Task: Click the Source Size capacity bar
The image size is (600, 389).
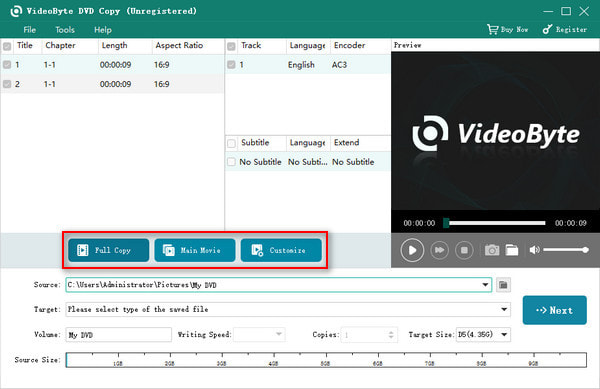Action: pos(326,360)
